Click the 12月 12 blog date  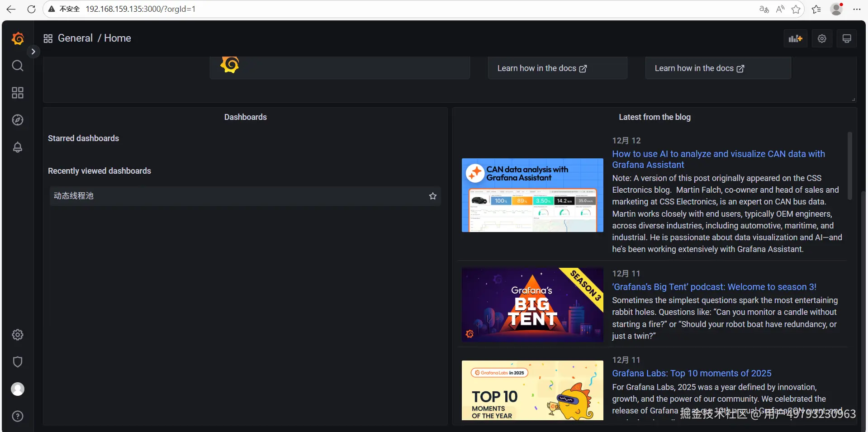626,141
